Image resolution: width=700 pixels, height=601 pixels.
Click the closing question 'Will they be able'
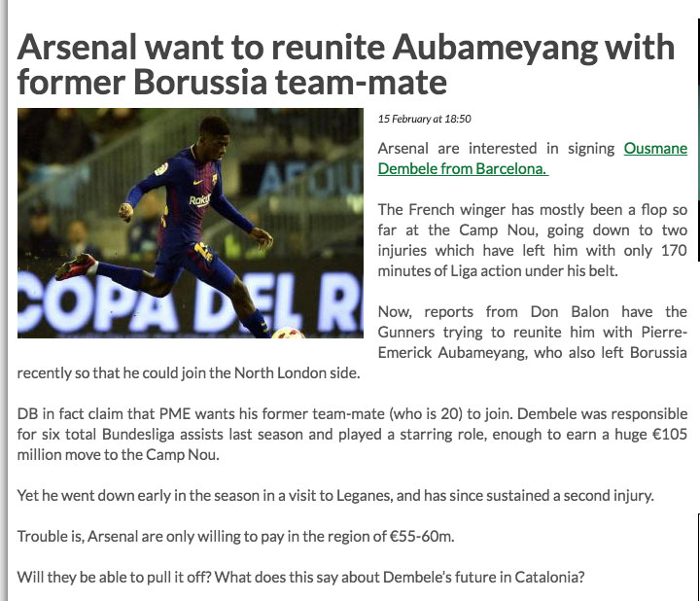pos(300,578)
